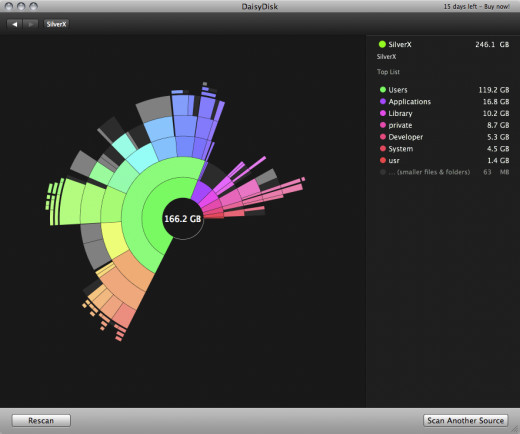Click the green Users color dot
The image size is (520, 434).
(383, 90)
